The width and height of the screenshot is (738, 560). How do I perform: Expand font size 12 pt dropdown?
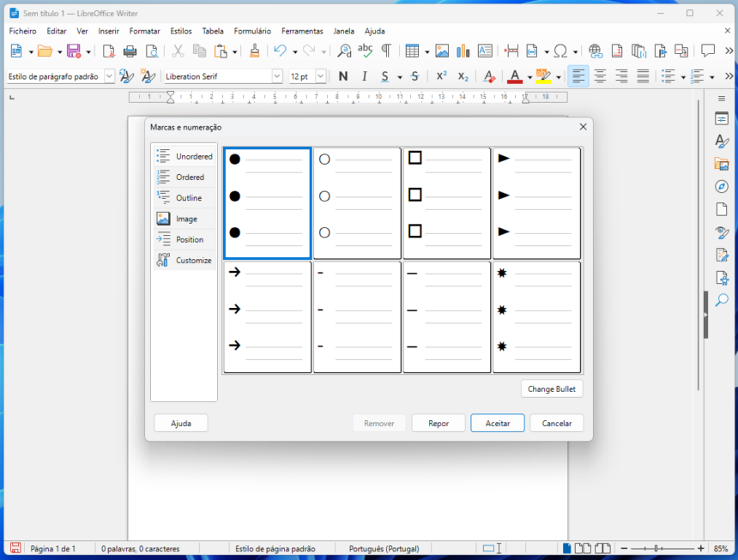tap(321, 75)
